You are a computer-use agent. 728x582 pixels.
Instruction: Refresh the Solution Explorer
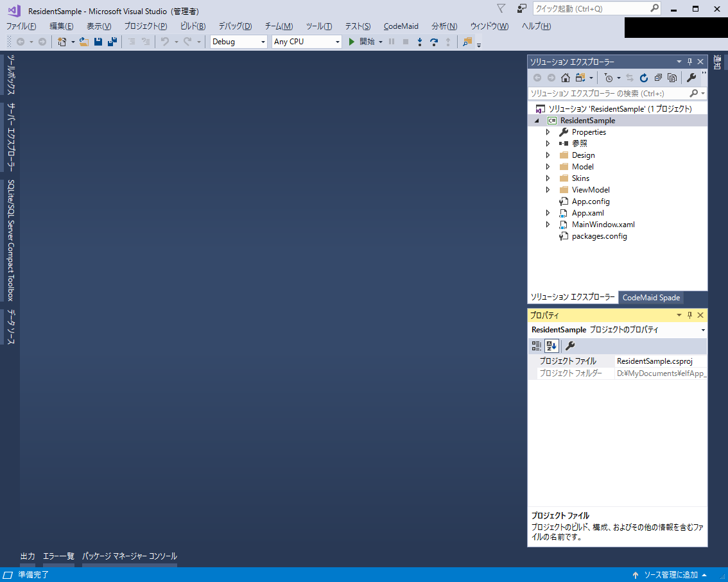(643, 78)
